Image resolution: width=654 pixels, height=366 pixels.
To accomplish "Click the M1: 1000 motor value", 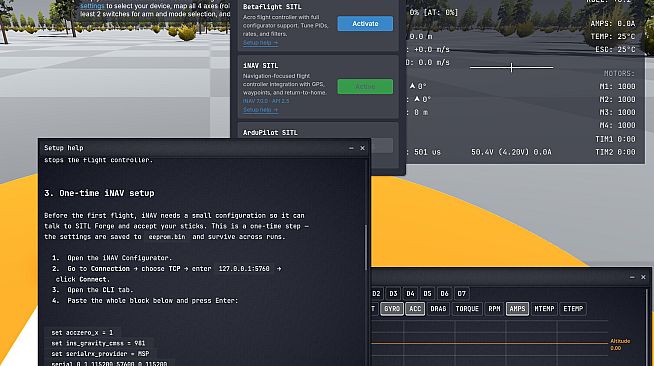I will coord(618,86).
